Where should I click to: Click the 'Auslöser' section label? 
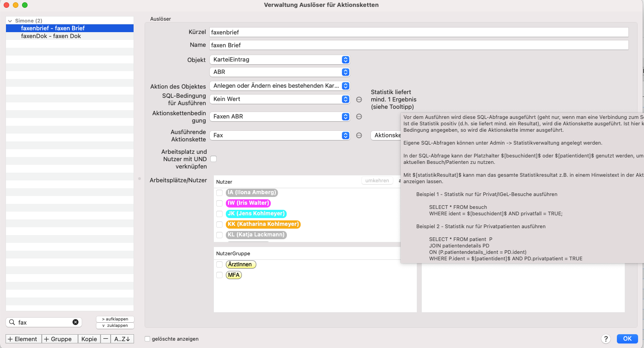[x=161, y=19]
